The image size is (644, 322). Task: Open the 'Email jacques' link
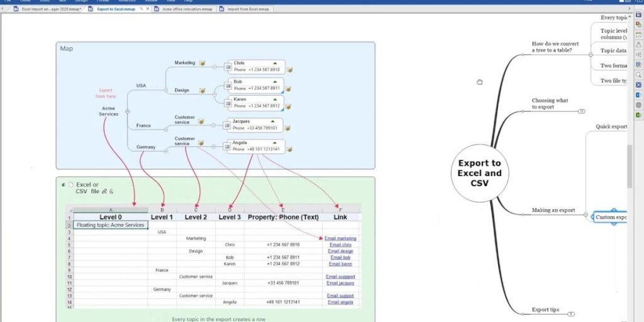340,283
